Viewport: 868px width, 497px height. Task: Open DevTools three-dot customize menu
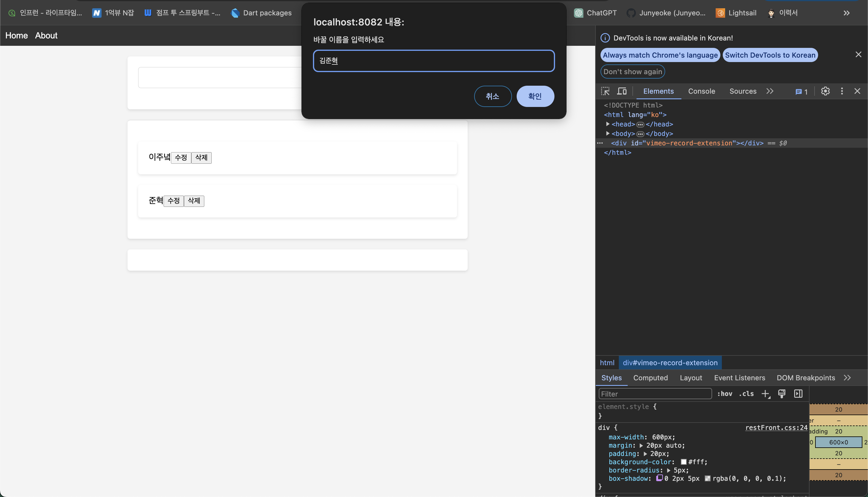point(842,91)
